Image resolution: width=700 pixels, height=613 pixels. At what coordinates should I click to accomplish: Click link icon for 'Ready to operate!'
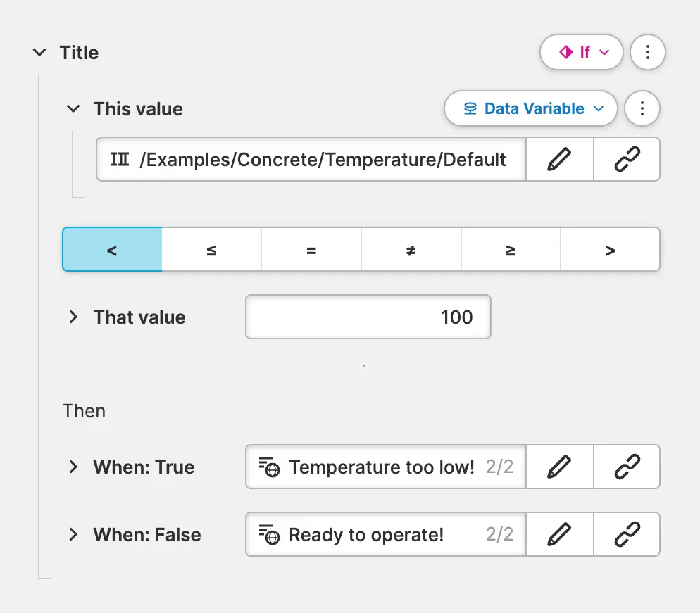point(627,535)
